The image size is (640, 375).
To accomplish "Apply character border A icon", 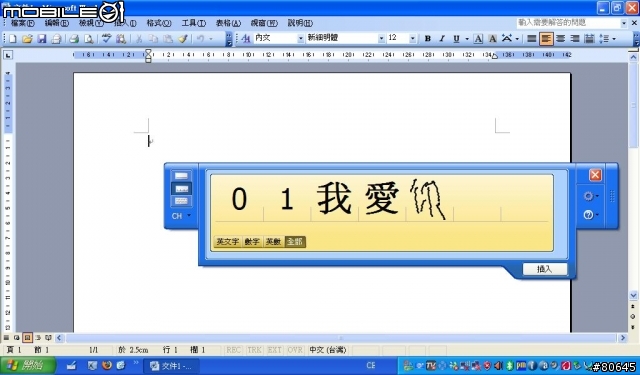I will [x=478, y=39].
